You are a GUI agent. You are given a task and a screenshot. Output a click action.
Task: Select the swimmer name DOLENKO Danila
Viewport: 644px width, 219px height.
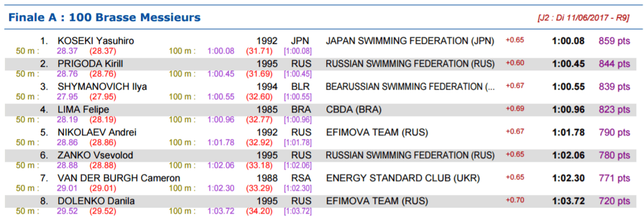click(96, 202)
